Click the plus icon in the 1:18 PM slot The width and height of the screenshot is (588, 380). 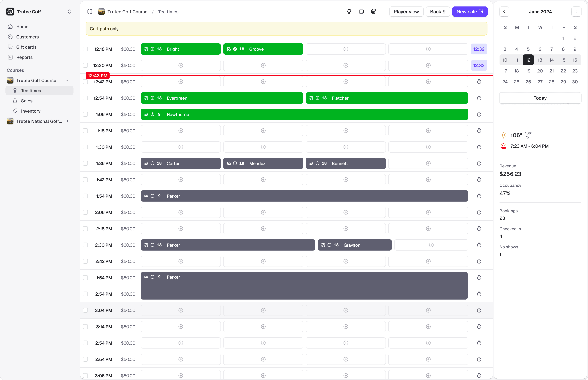(181, 130)
